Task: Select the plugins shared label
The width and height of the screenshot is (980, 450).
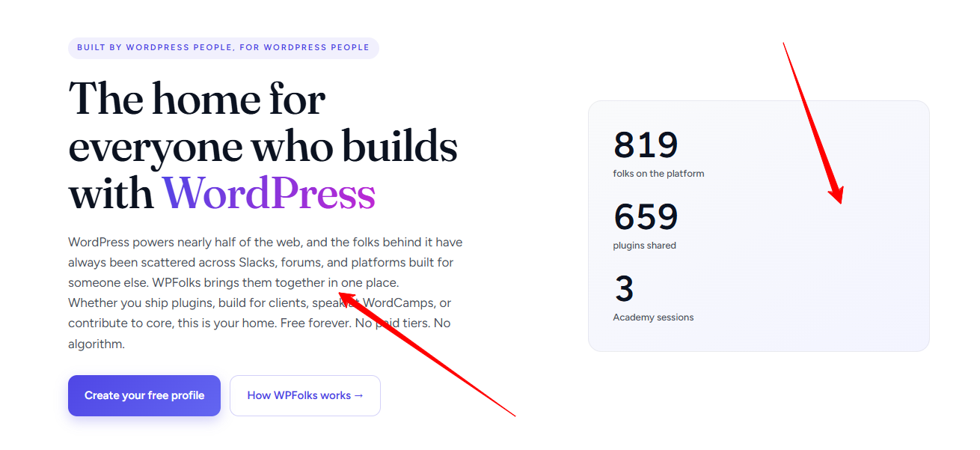Action: [x=644, y=246]
